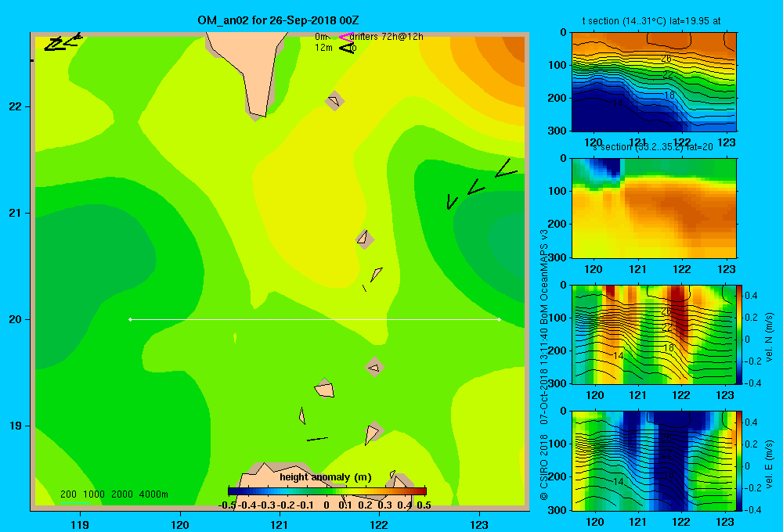783x532 pixels.
Task: Click the vel. N colorbar scale
Action: pyautogui.click(x=739, y=334)
